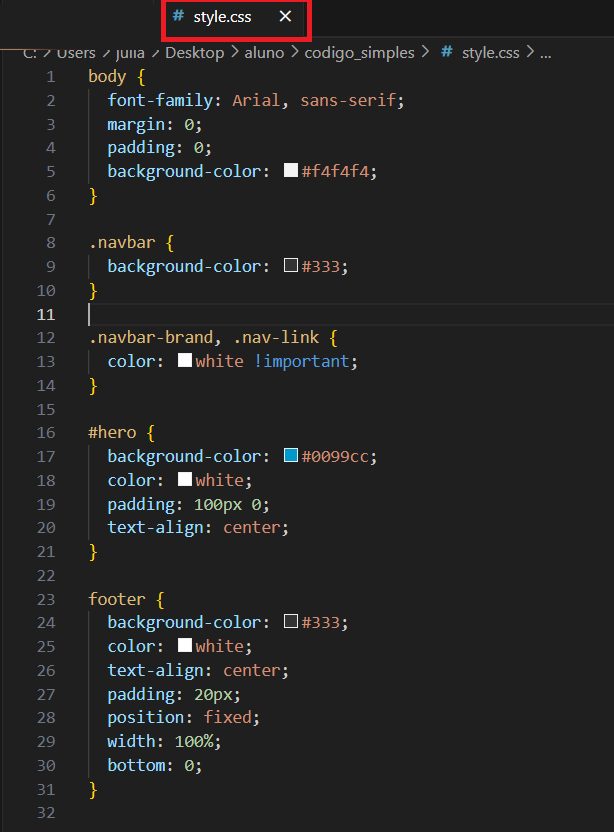This screenshot has width=614, height=832.
Task: Switch to the style.css tab
Action: click(x=222, y=17)
